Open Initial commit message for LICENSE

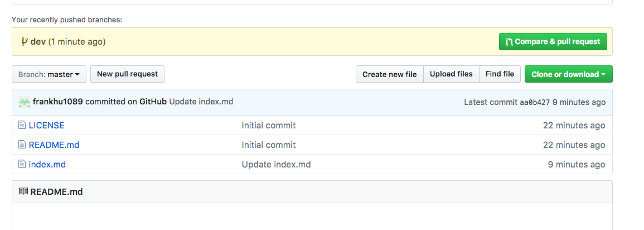(x=269, y=125)
